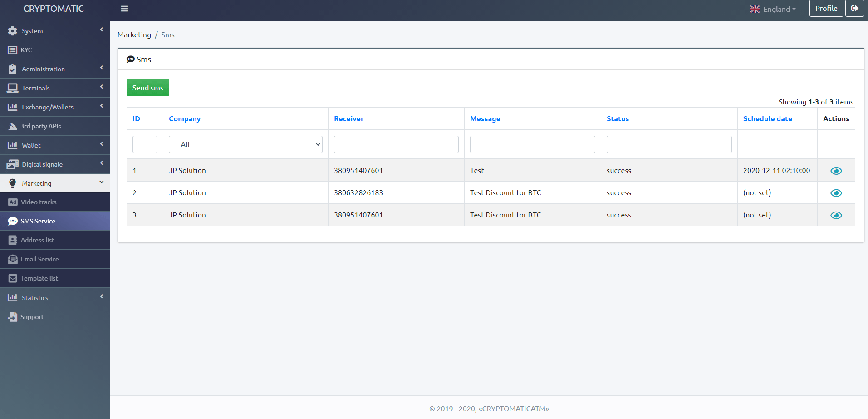Select Template list in sidebar
The width and height of the screenshot is (868, 419).
tap(39, 278)
